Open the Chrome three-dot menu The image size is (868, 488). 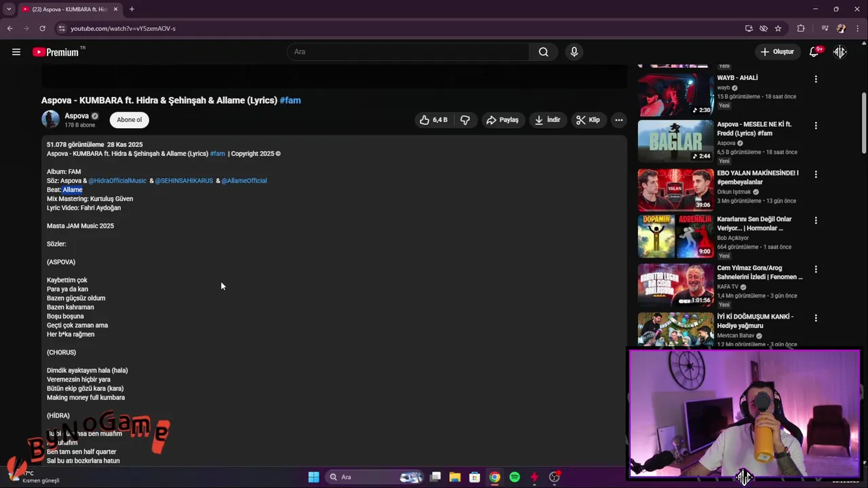[x=857, y=28]
